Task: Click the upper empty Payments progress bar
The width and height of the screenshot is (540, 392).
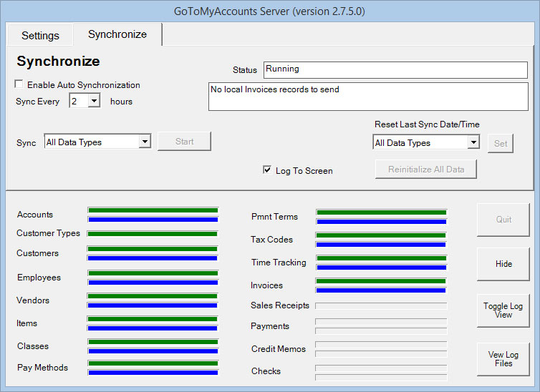Action: coord(381,321)
